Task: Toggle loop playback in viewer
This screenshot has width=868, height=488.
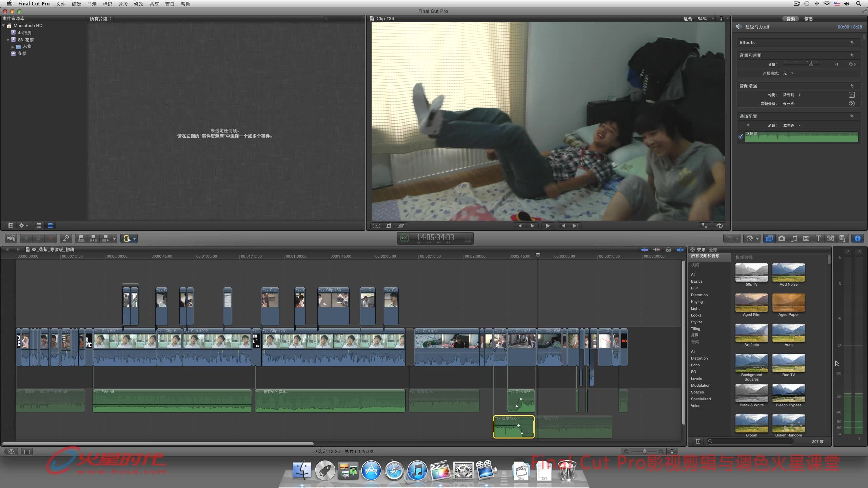Action: point(719,226)
